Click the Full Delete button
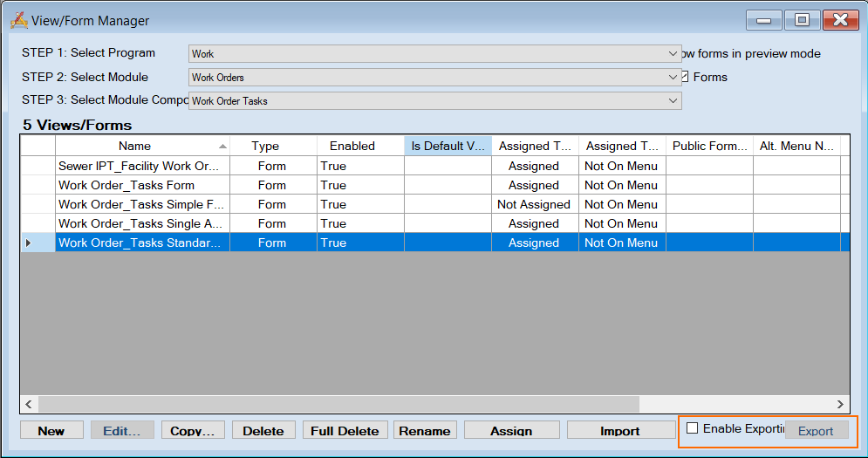868x458 pixels. coord(345,430)
